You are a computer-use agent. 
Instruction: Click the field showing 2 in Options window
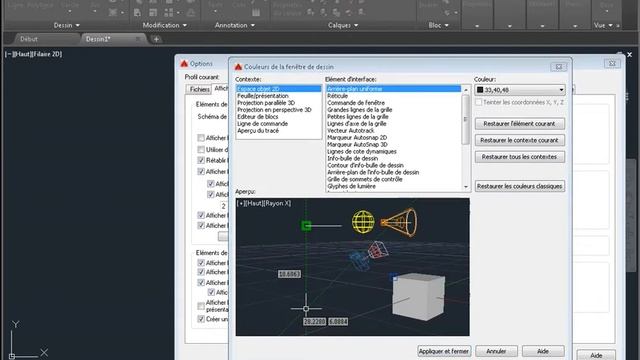[x=223, y=206]
